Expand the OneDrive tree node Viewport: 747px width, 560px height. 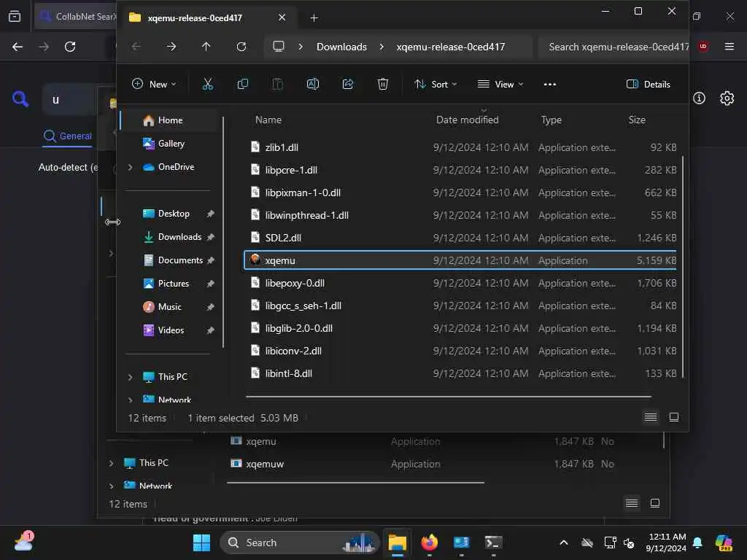130,167
